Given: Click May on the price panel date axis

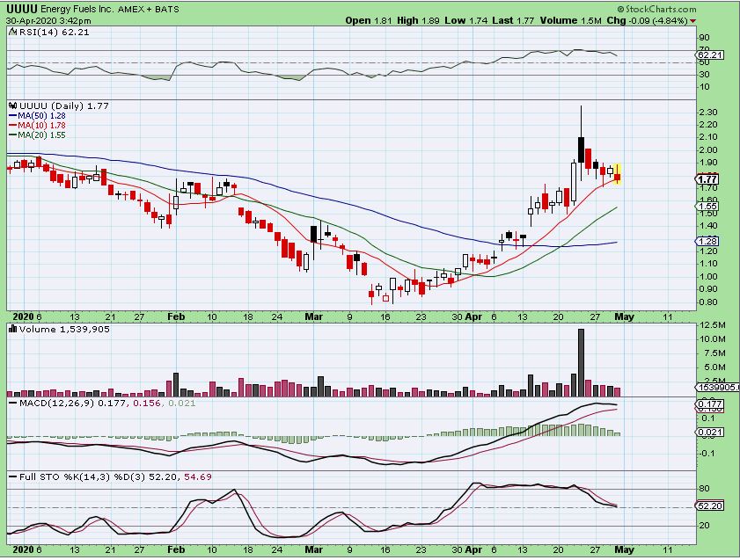Looking at the screenshot, I should click(x=625, y=316).
